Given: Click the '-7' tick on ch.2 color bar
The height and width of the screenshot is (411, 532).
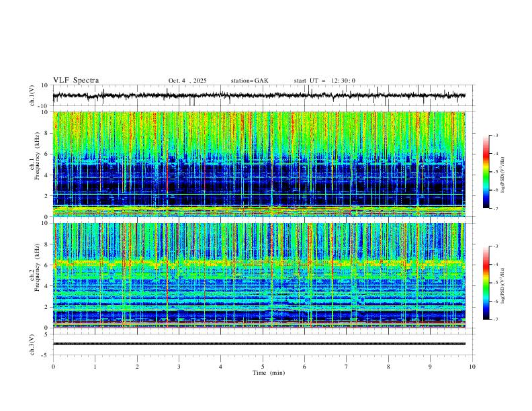Looking at the screenshot, I should pos(496,320).
